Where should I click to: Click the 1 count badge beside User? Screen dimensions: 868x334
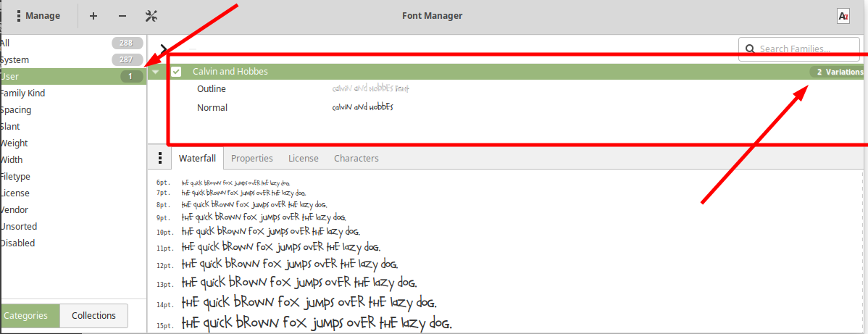click(x=132, y=77)
